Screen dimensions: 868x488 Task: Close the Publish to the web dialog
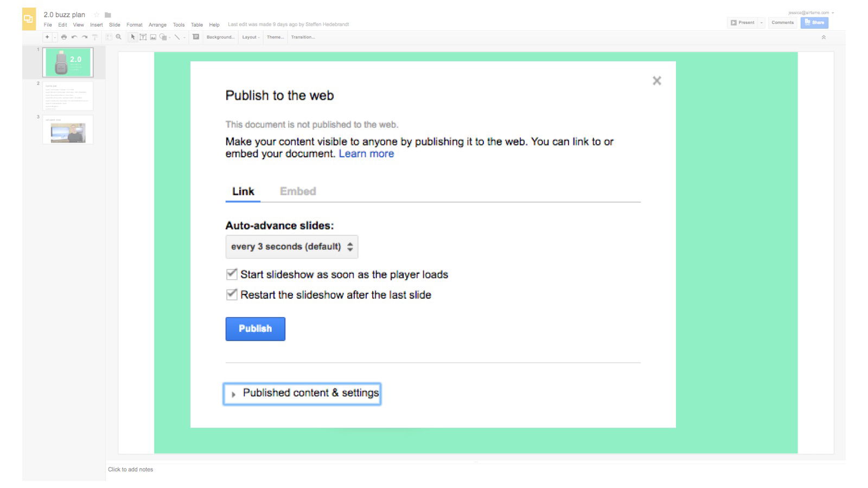coord(657,81)
